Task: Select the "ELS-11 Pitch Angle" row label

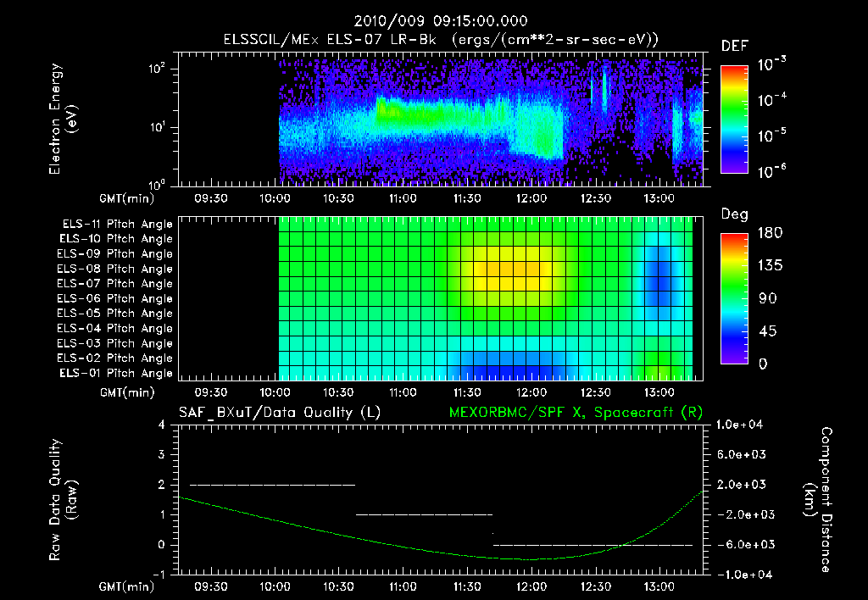Action: click(x=117, y=225)
